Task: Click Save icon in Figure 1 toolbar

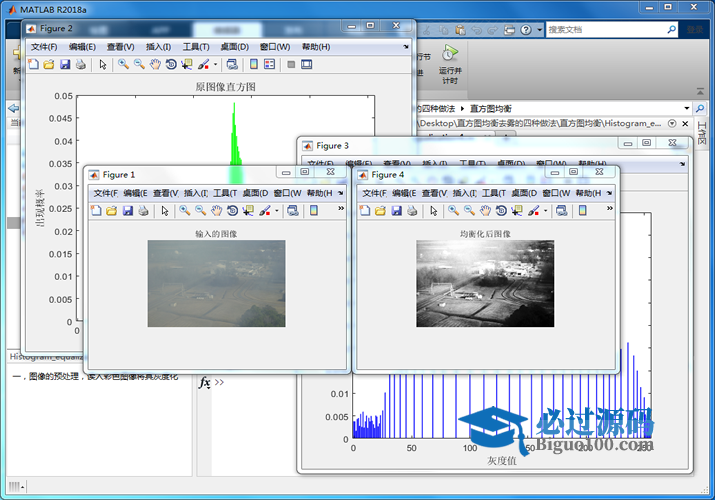Action: [x=128, y=211]
